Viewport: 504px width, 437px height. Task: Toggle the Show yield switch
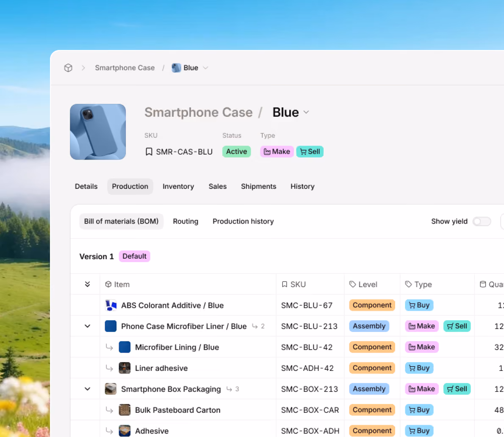482,221
